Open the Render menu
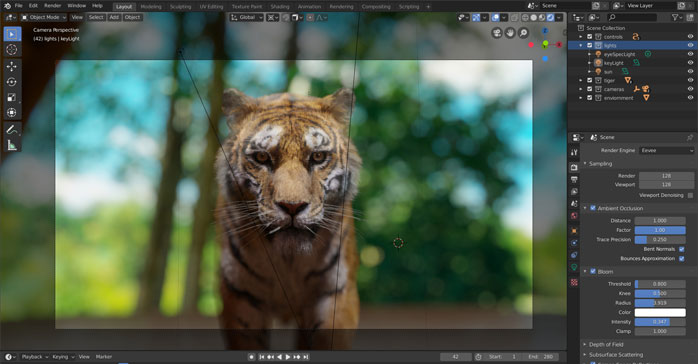The image size is (698, 364). pyautogui.click(x=53, y=6)
